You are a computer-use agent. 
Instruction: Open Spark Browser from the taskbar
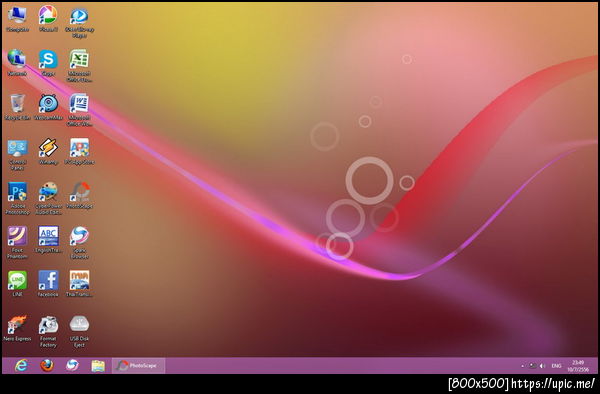72,365
